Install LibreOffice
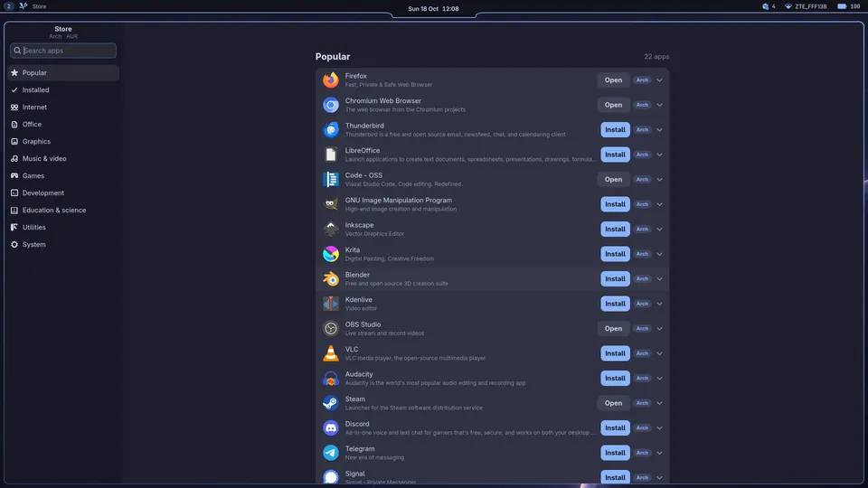868x488 pixels. 615,155
